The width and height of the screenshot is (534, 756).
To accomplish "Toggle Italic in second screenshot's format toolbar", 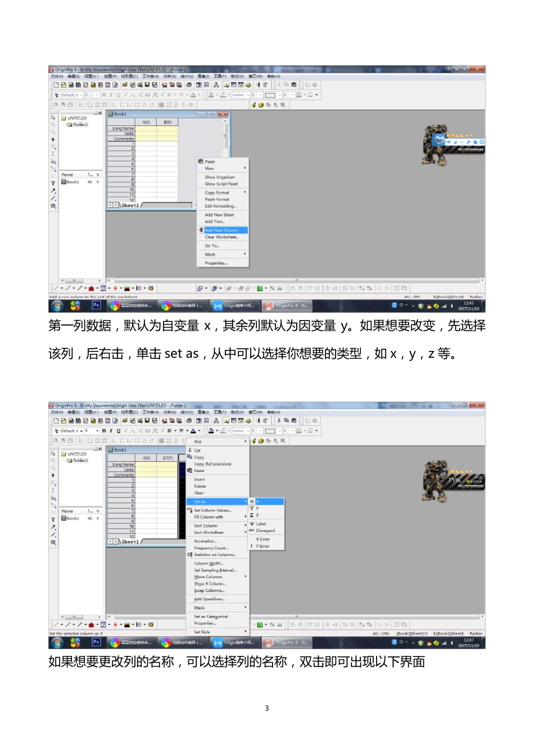I will click(111, 431).
